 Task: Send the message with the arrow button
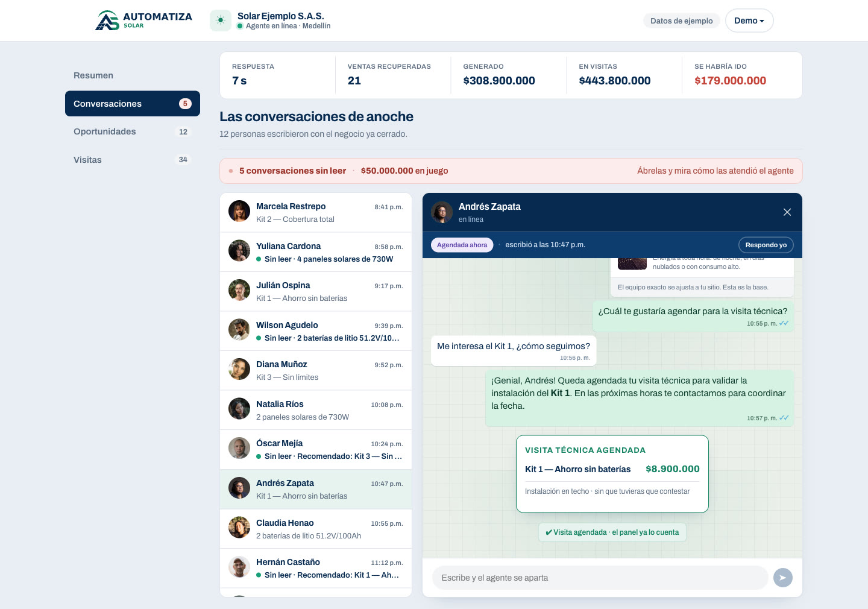pyautogui.click(x=783, y=578)
